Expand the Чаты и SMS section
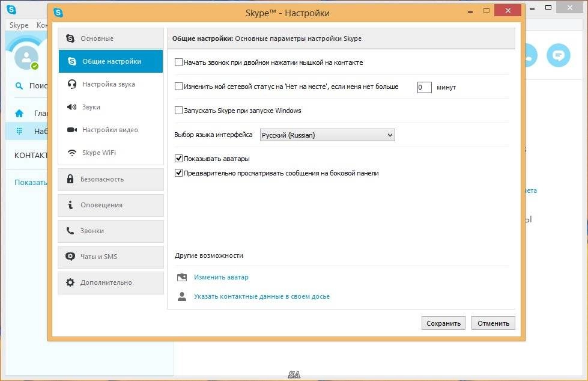This screenshot has height=381, width=588. click(111, 257)
